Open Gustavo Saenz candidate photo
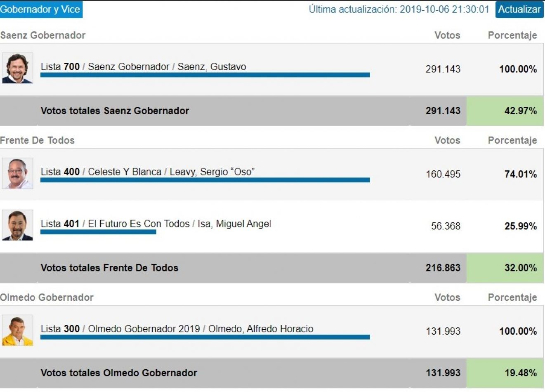The image size is (545, 392). point(17,68)
